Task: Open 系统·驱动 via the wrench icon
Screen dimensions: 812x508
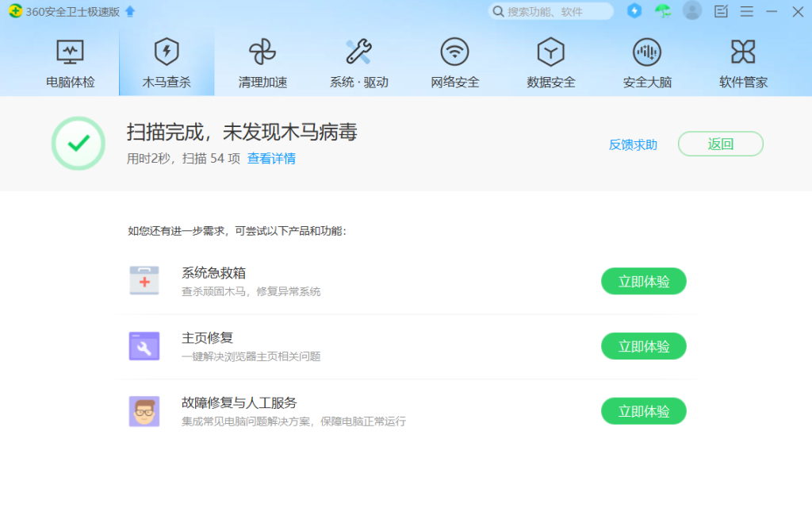Action: pos(358,49)
